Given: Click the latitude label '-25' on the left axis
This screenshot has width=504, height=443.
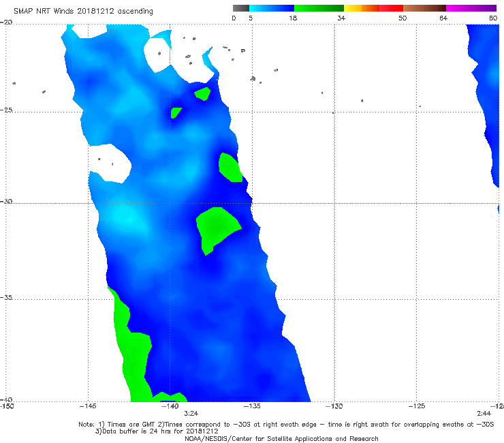Looking at the screenshot, I should (x=6, y=110).
